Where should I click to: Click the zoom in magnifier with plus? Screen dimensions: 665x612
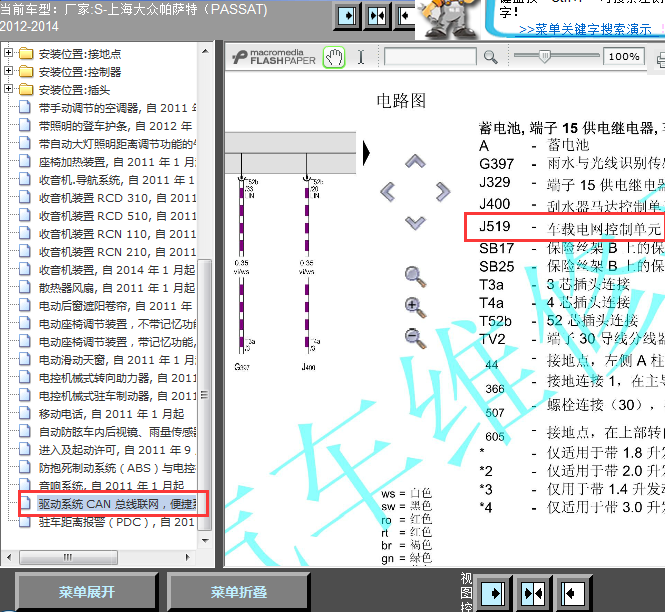tap(415, 307)
